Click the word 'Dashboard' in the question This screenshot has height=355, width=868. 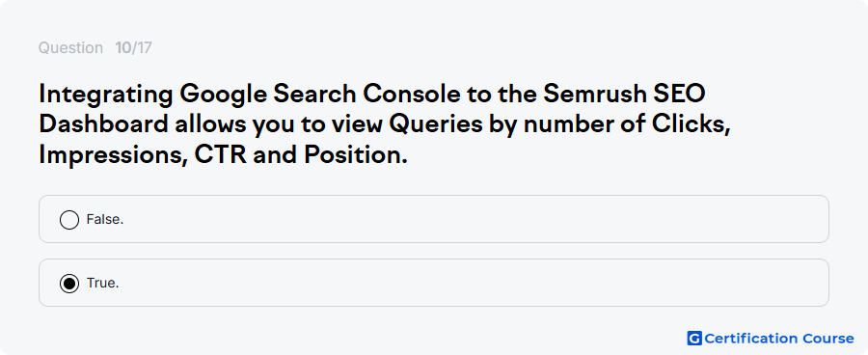tap(103, 124)
